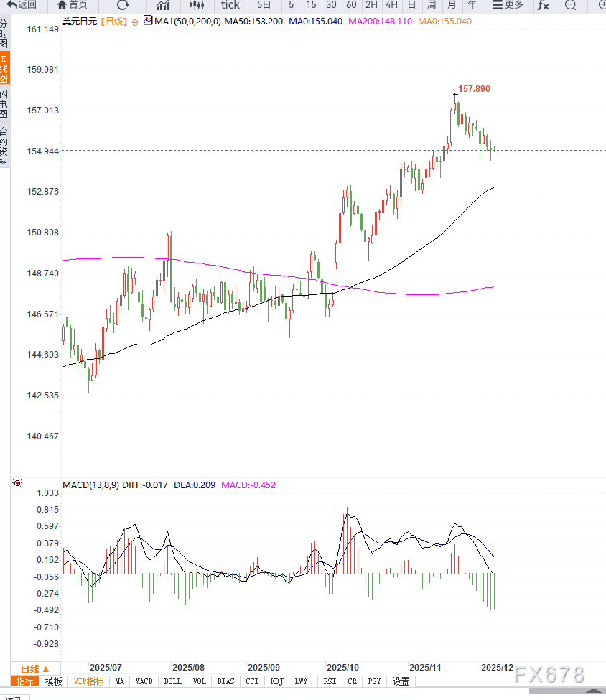Image resolution: width=606 pixels, height=700 pixels.
Task: Click the VIP指标 button
Action: [88, 681]
